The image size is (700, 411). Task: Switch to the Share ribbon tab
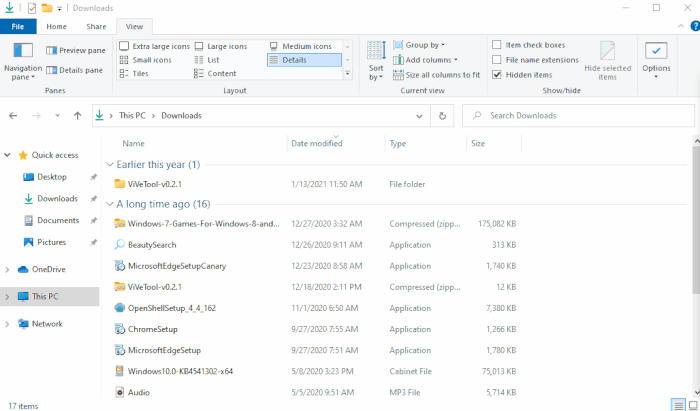coord(96,26)
